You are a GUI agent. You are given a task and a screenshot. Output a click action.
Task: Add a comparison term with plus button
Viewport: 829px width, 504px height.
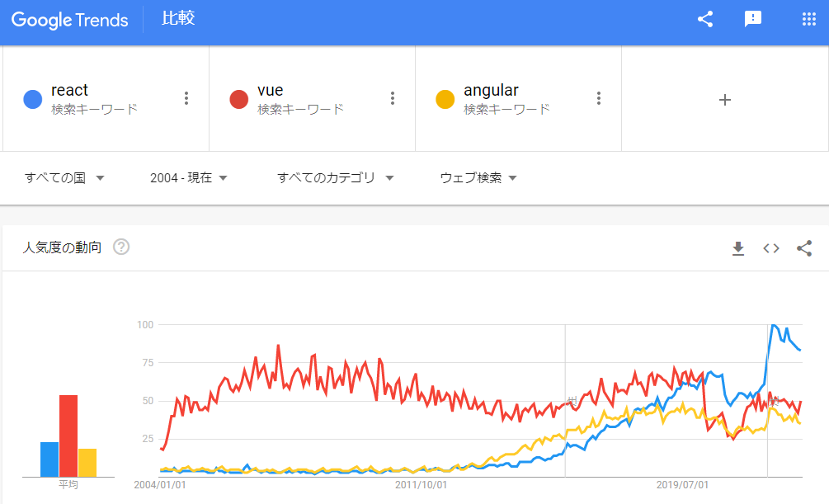point(725,100)
